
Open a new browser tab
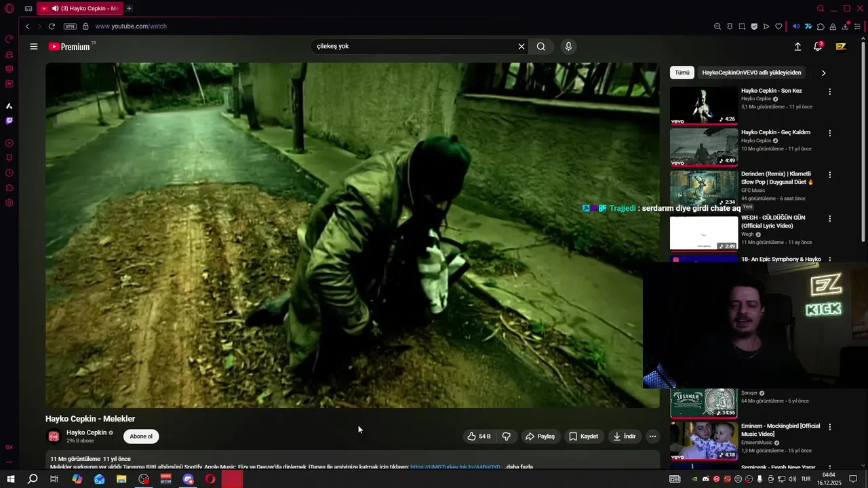(129, 9)
